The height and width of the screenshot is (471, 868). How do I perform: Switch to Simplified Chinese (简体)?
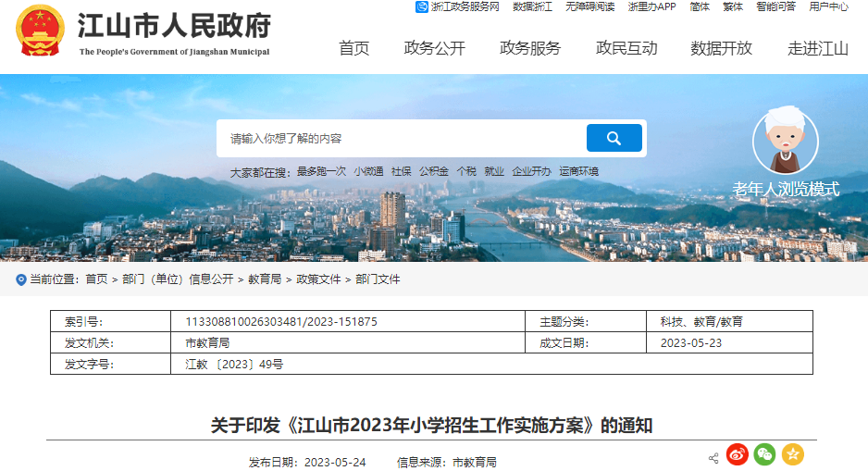tap(700, 6)
